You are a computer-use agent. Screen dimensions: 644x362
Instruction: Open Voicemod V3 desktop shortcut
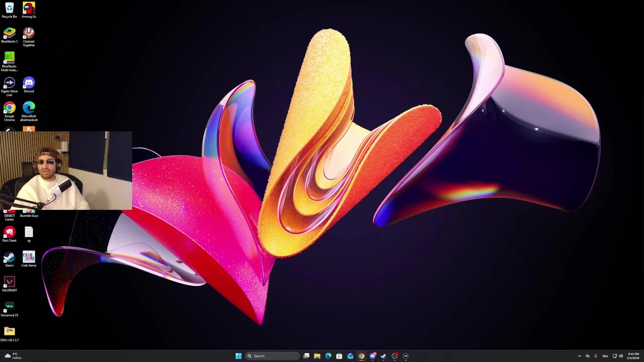9,309
